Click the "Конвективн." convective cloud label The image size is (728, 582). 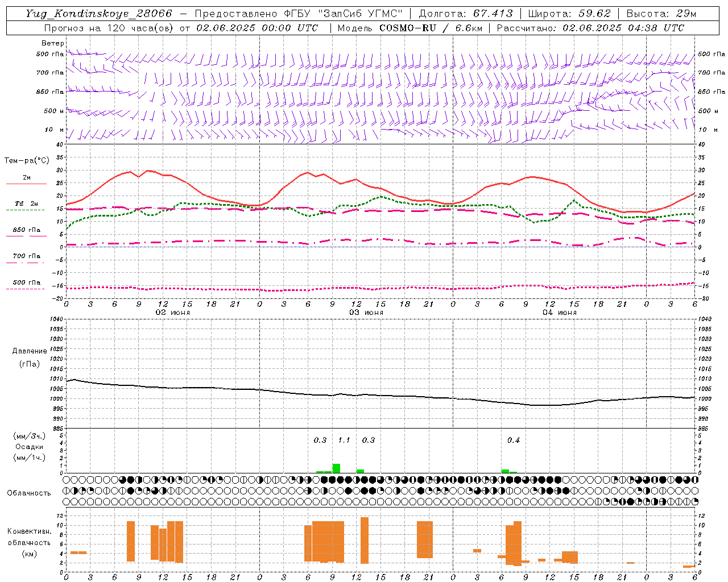[29, 531]
